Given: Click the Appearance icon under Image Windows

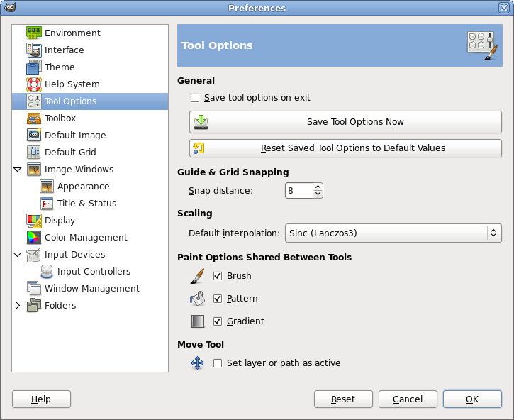Looking at the screenshot, I should [x=47, y=187].
